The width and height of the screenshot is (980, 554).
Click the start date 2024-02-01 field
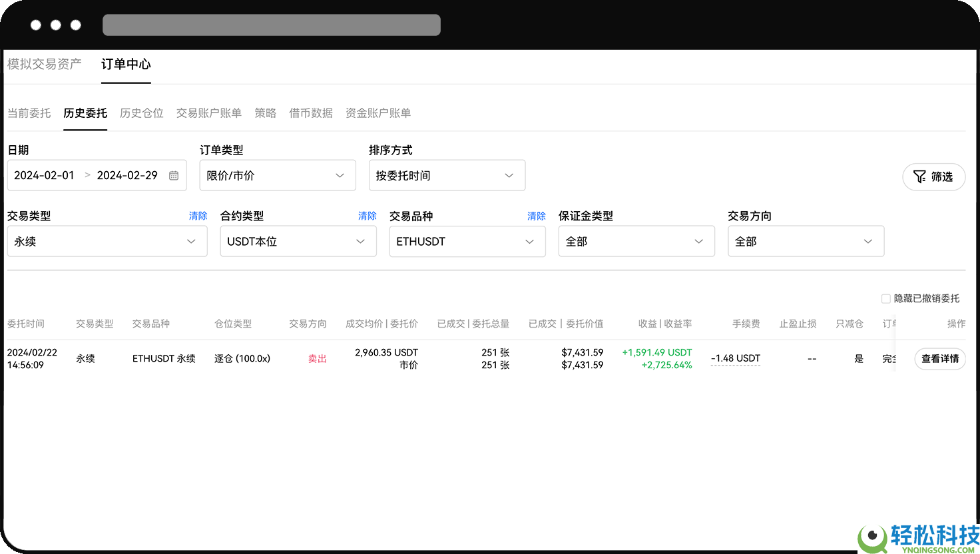coord(44,176)
